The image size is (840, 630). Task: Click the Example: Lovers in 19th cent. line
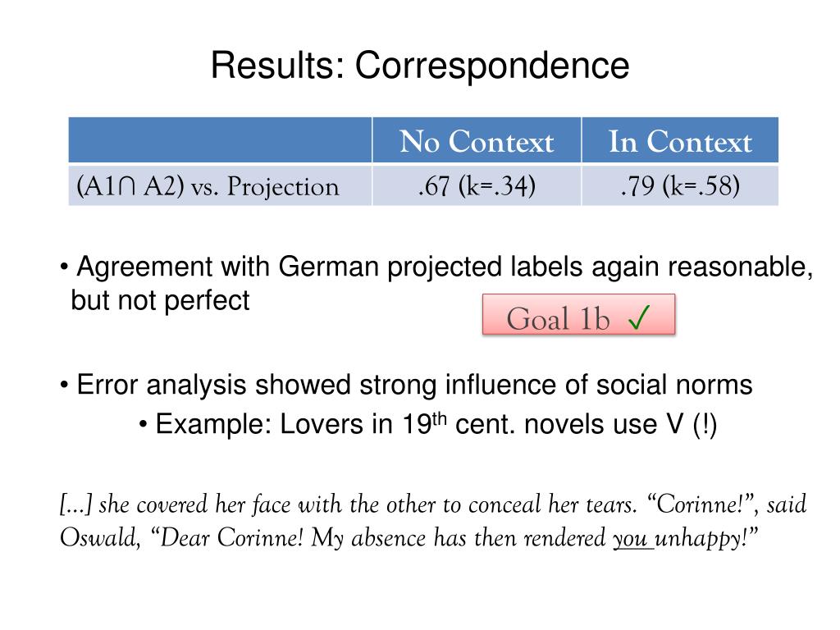(x=428, y=424)
